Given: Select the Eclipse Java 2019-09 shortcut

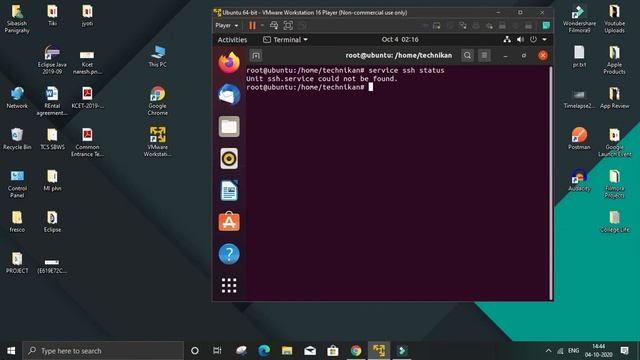Looking at the screenshot, I should coord(52,60).
